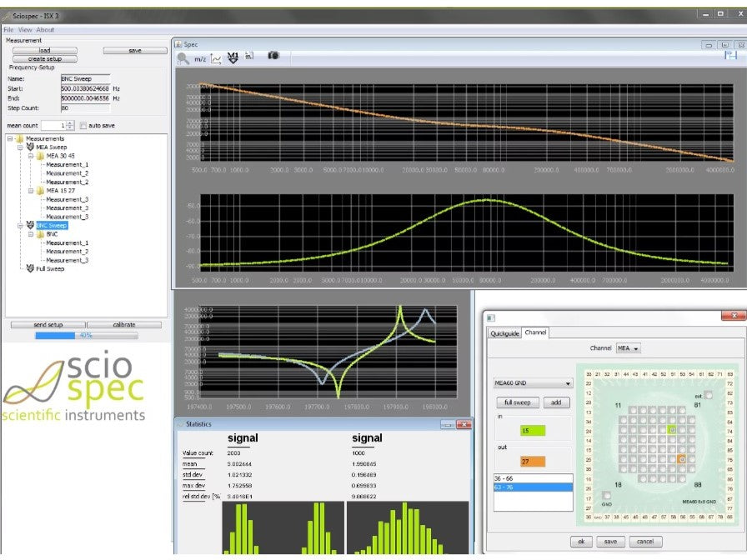Click the GND electrode pad on MEA map
The width and height of the screenshot is (747, 560).
[x=606, y=496]
